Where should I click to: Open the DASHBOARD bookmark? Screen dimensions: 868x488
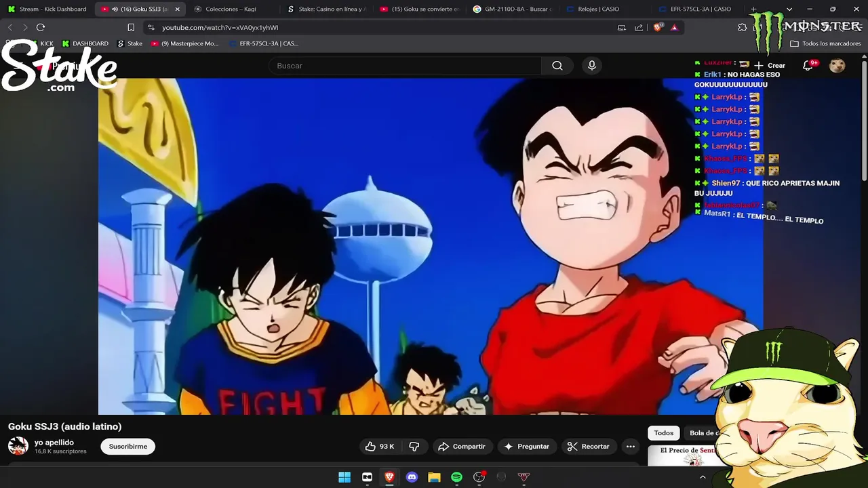pos(85,43)
